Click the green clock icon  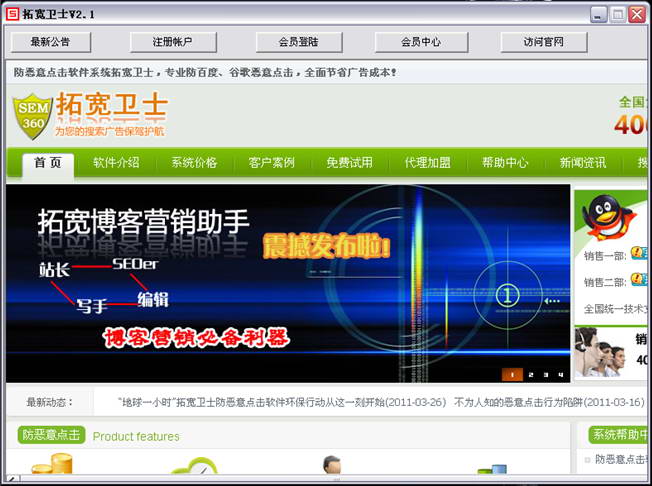[x=195, y=466]
